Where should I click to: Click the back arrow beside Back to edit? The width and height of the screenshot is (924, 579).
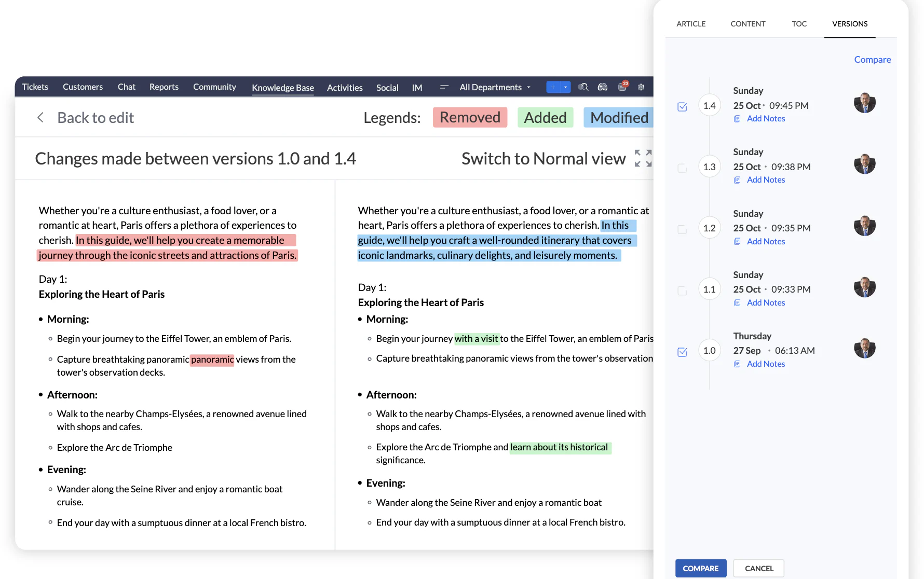(x=40, y=118)
